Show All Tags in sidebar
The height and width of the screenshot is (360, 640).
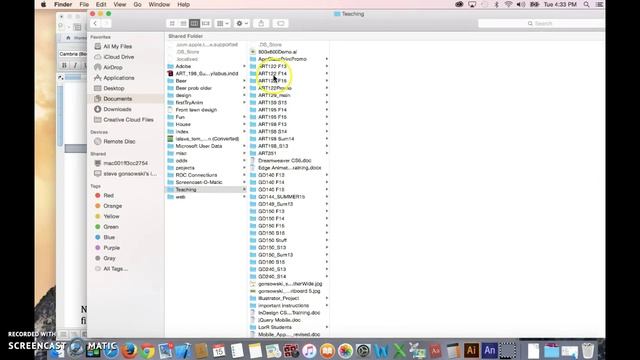point(115,269)
